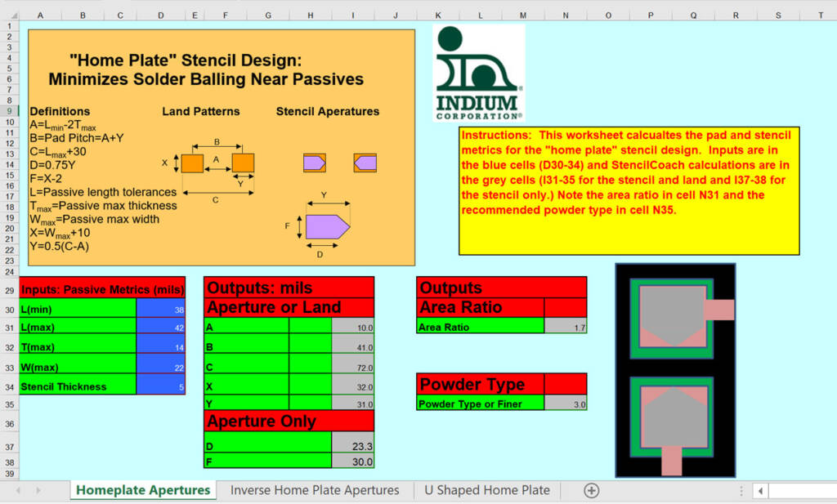Select the Powder Type result cell 3.0

[566, 404]
